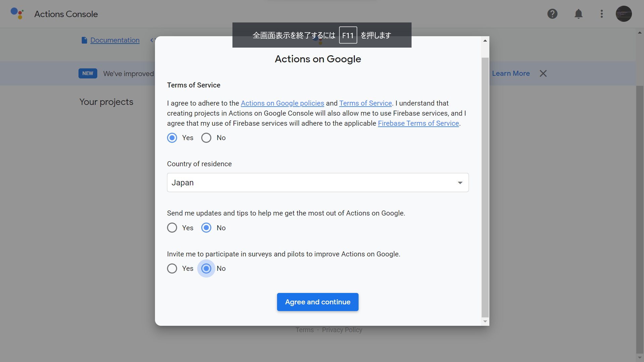Open the three-dot more options menu
The height and width of the screenshot is (362, 644).
601,14
